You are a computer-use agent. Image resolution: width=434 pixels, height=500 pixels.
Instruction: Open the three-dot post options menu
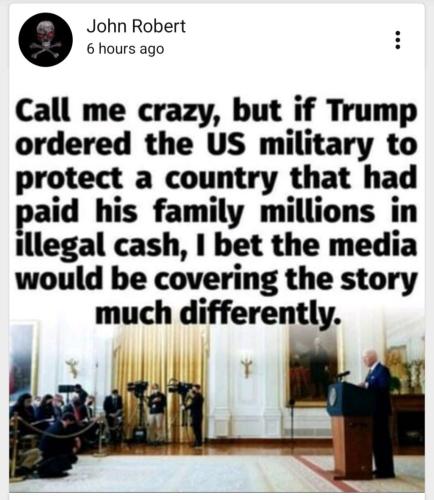click(397, 40)
